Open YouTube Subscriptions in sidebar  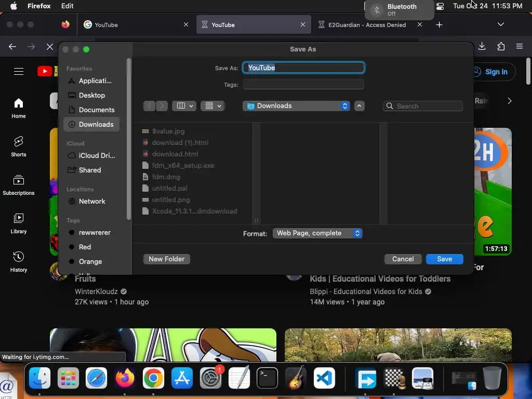click(19, 185)
